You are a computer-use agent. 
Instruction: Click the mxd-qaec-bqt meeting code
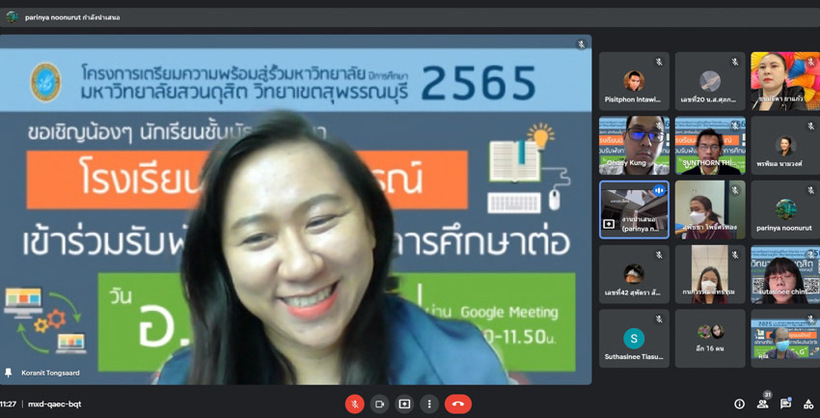point(57,404)
